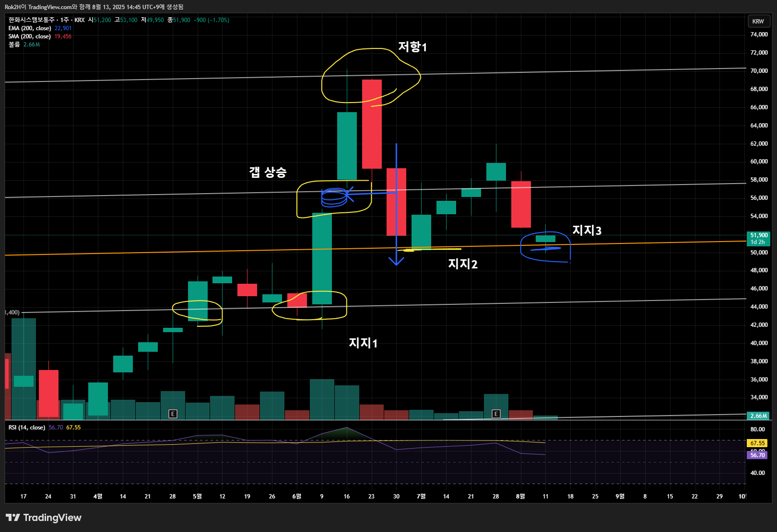This screenshot has width=777, height=532.
Task: Click the earnings E marker near April 28
Action: coord(173,414)
